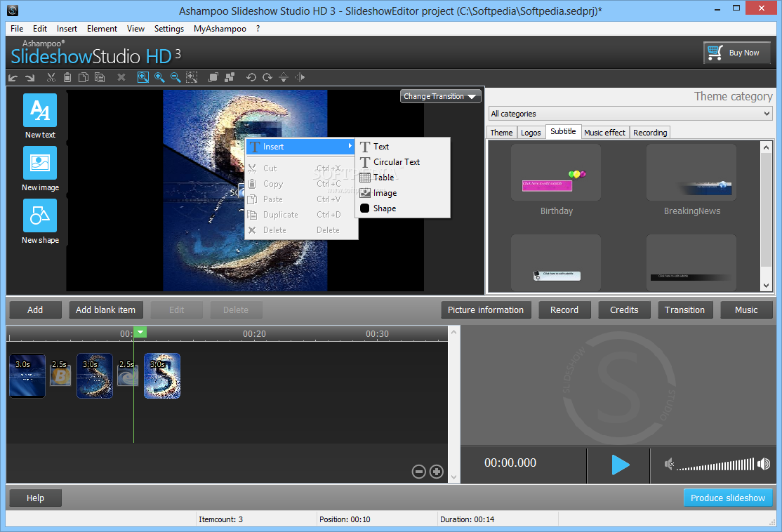Open the Insert menu in menu bar

[x=67, y=28]
